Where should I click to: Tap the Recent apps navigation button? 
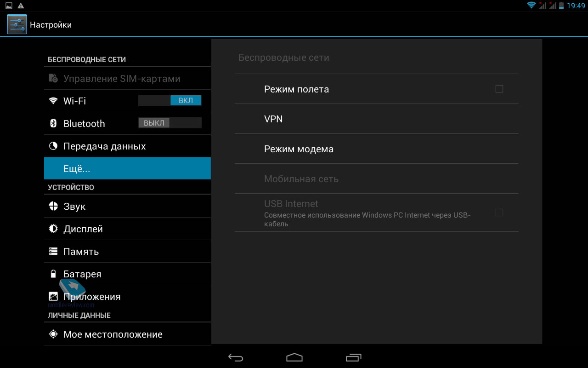point(353,357)
